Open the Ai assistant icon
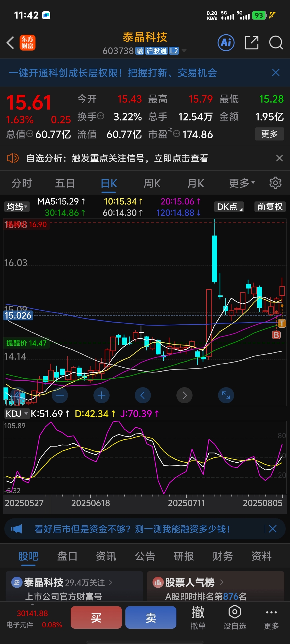Screen dimensions: 290x644 (226, 43)
